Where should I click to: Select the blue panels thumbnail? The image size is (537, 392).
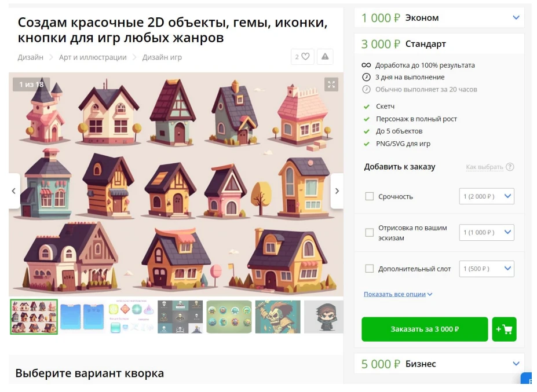point(82,317)
